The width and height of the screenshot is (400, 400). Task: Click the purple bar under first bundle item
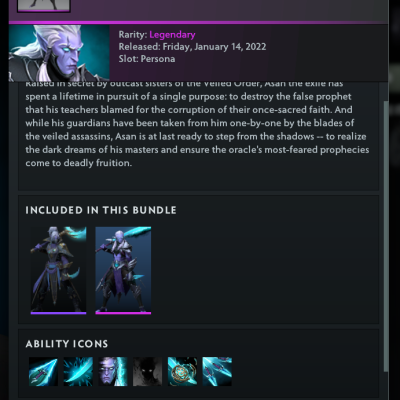pyautogui.click(x=58, y=313)
